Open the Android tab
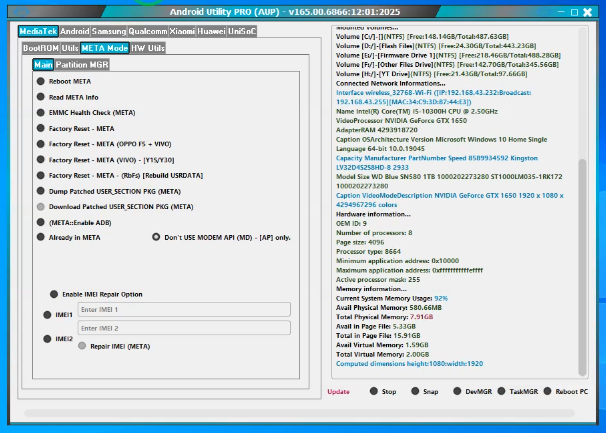606x433 pixels. pyautogui.click(x=75, y=31)
